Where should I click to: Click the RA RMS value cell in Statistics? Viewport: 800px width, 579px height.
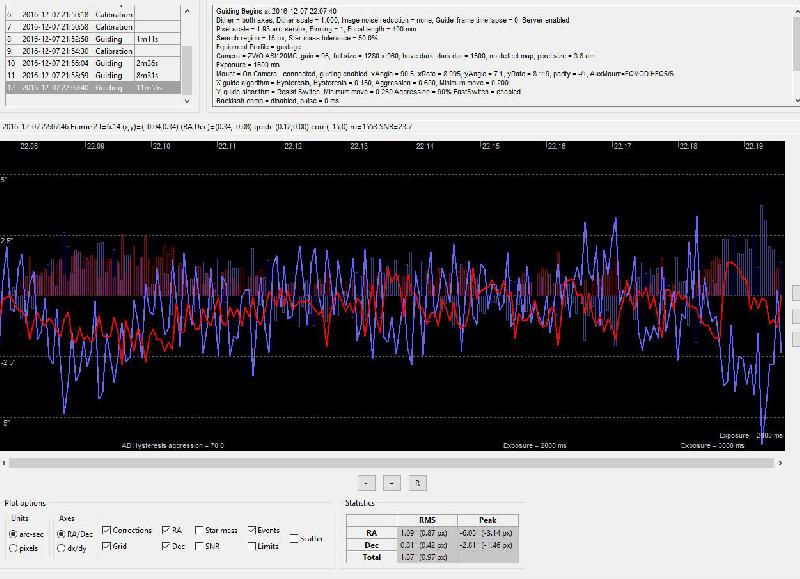click(x=427, y=533)
